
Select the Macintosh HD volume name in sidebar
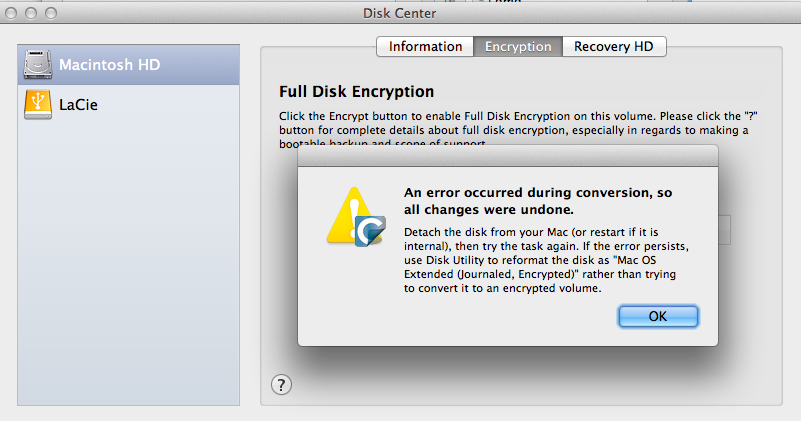(109, 65)
